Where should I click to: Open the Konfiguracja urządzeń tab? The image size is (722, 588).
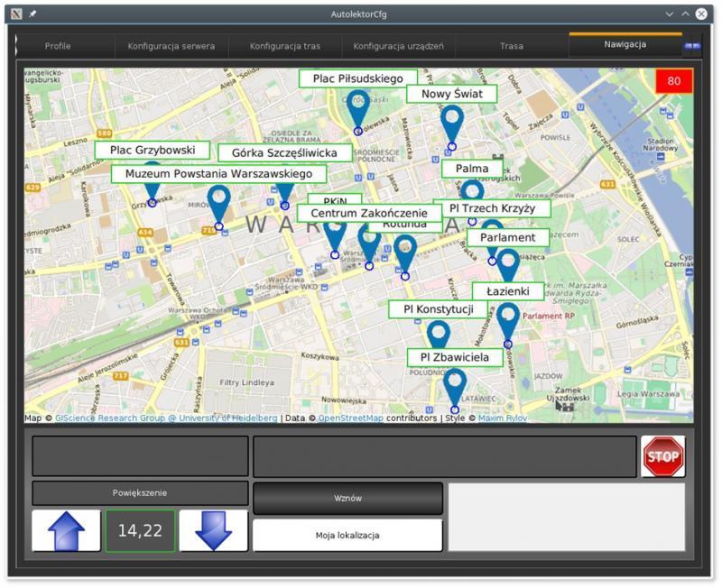398,46
